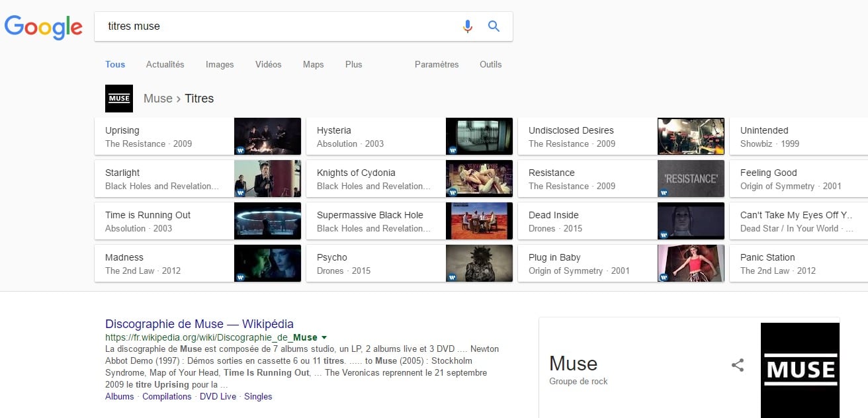The height and width of the screenshot is (418, 868).
Task: Click the Muse breadcrumb link
Action: point(158,99)
